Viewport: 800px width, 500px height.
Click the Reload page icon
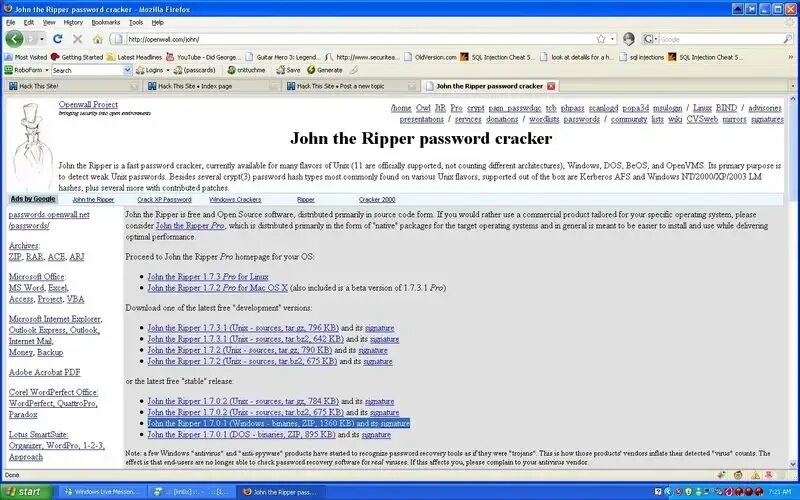coord(58,39)
